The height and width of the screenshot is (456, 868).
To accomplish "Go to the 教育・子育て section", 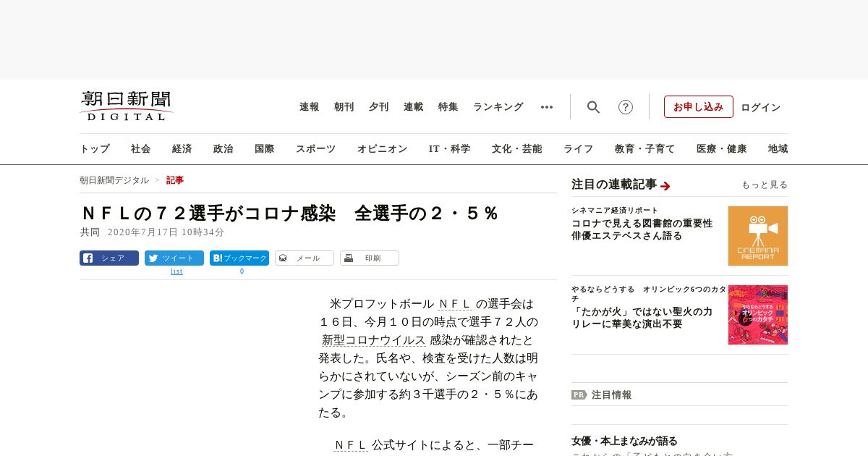I will tap(645, 149).
